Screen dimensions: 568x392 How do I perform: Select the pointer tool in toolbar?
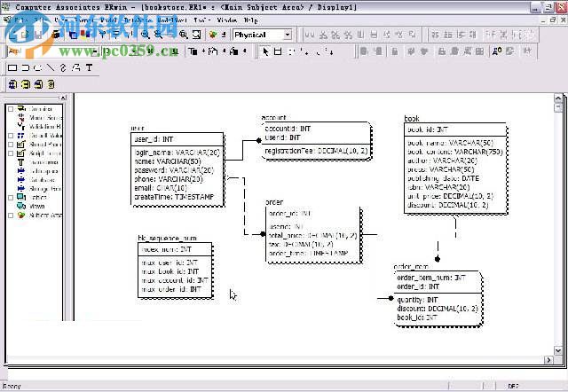coord(266,51)
